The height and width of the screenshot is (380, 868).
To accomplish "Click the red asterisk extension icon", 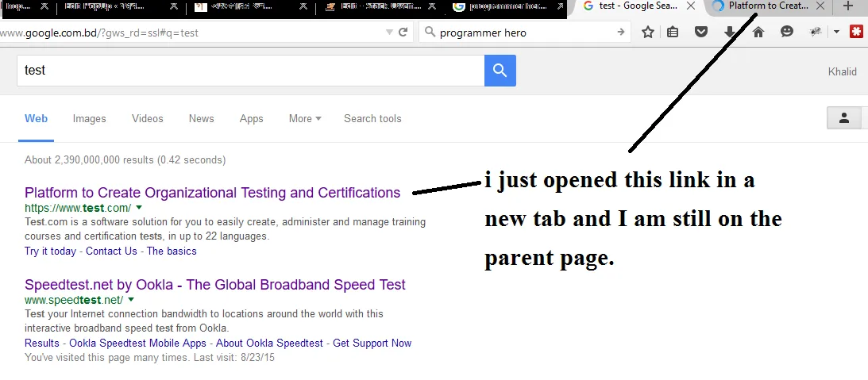I will (856, 32).
